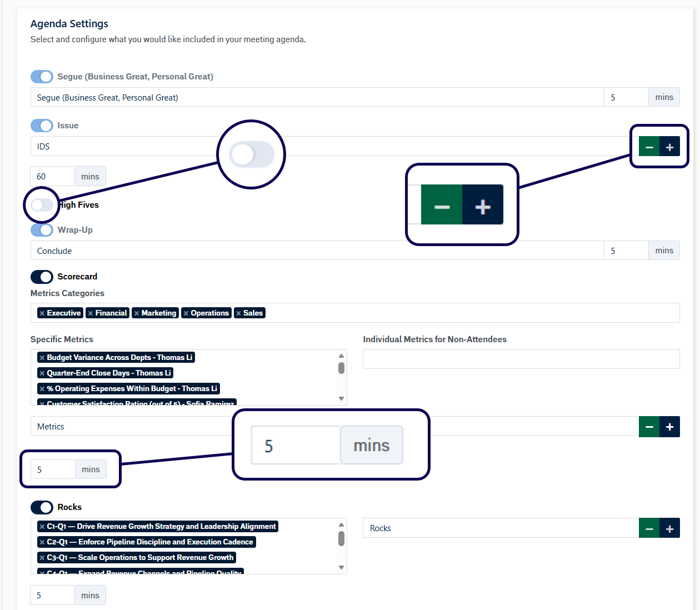Edit the Conclude agenda name field
Screen dimensions: 700x610
point(317,251)
